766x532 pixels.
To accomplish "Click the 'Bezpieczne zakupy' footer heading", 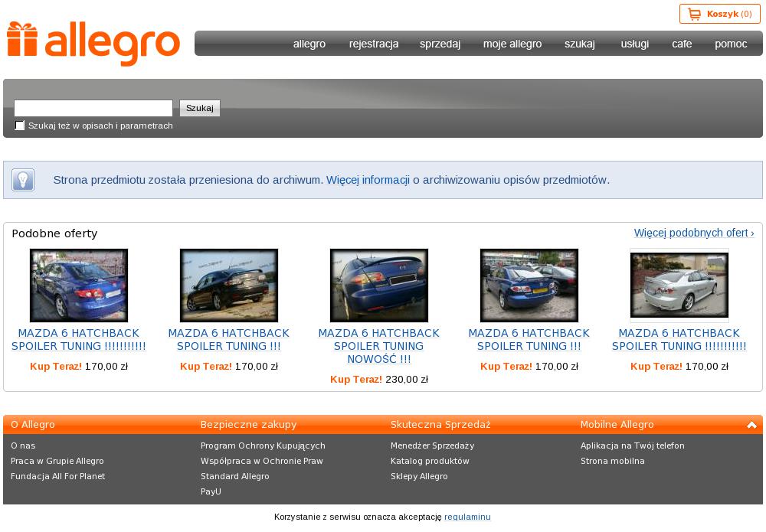I will [249, 425].
